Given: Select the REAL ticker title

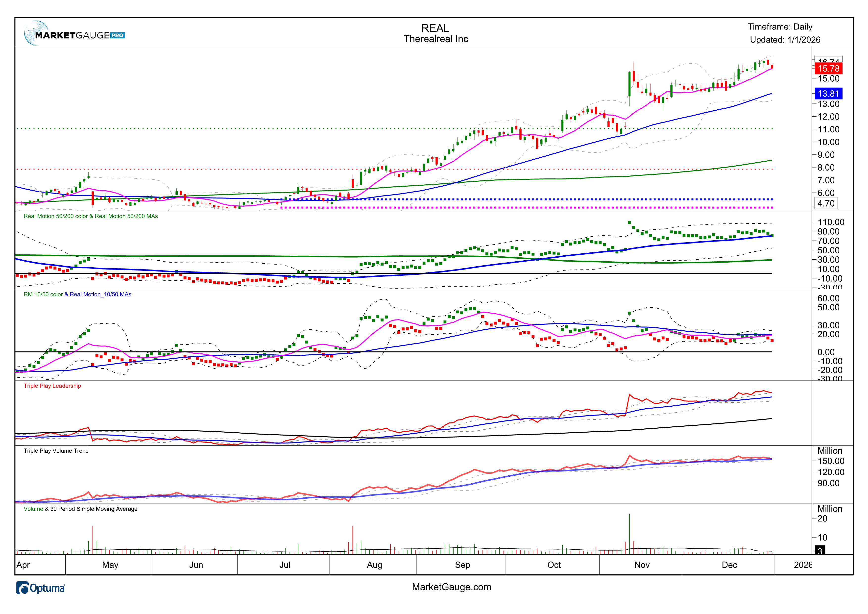Looking at the screenshot, I should pos(435,28).
